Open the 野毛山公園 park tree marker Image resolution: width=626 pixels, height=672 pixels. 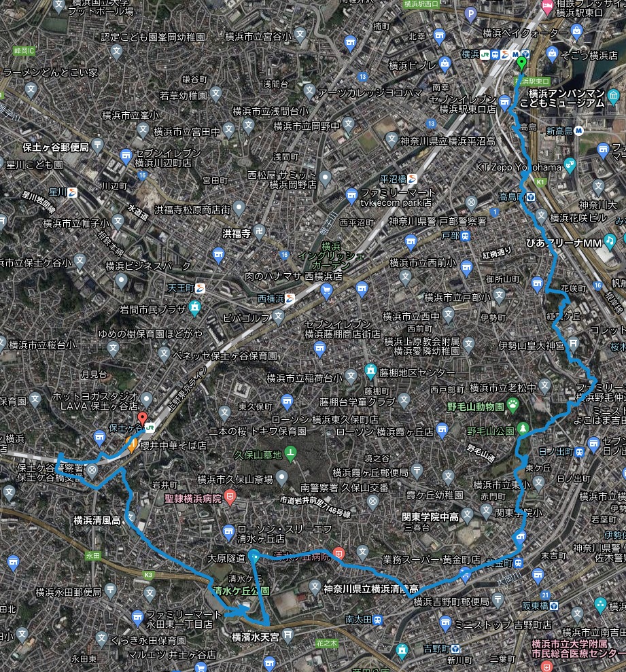tap(522, 428)
